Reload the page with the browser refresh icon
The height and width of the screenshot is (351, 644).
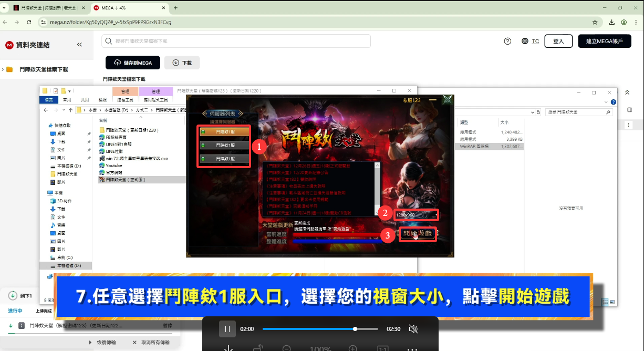click(29, 22)
